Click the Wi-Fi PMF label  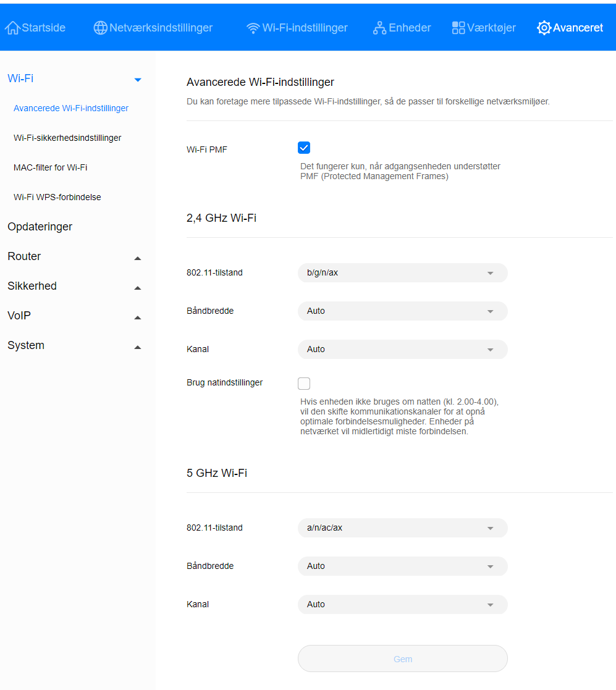[207, 149]
